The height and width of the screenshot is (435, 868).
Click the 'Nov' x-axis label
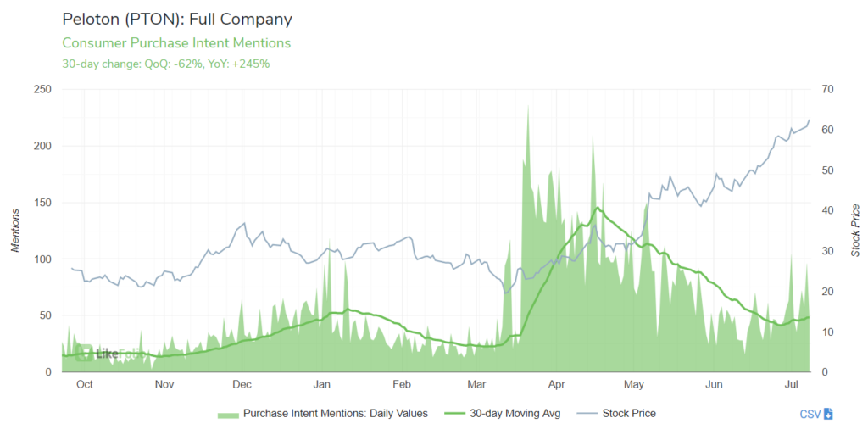click(x=164, y=385)
